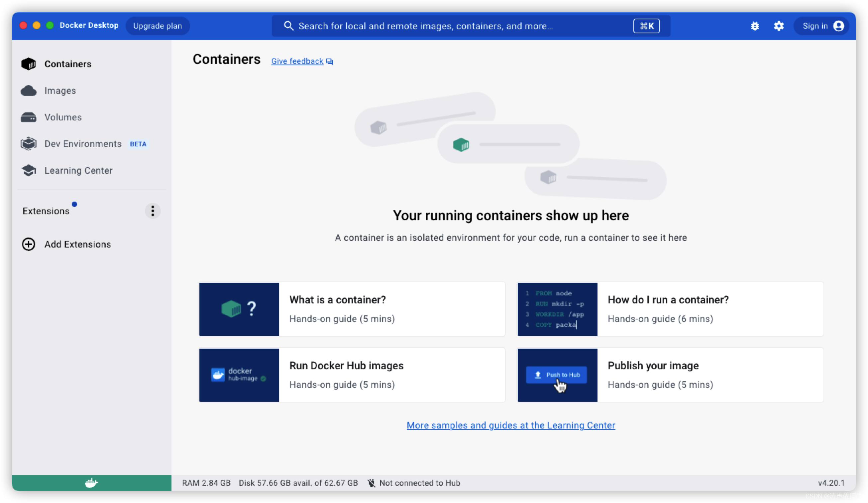Click the Volumes sidebar icon
868x503 pixels.
[x=29, y=117]
